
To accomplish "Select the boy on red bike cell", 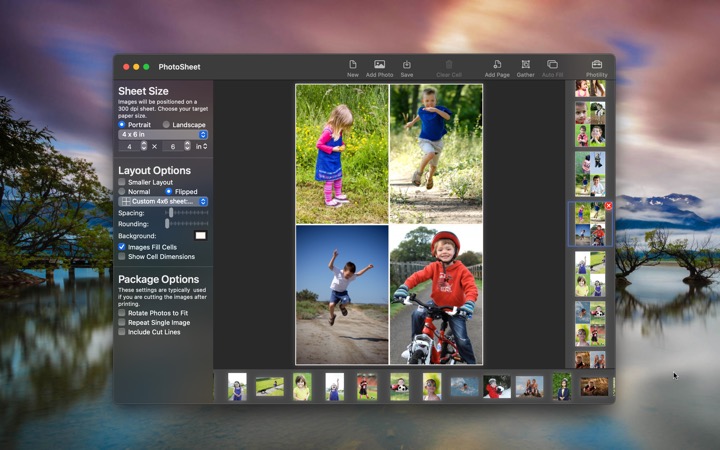I will [x=436, y=294].
